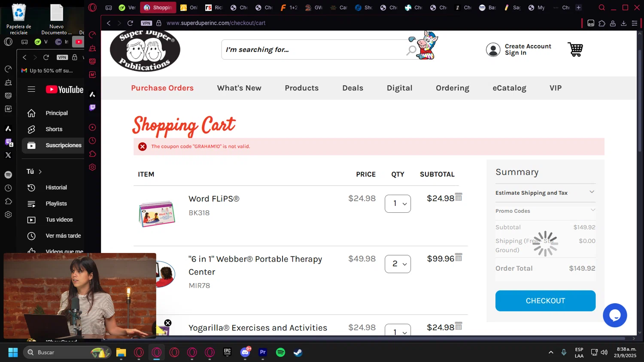Screen dimensions: 644x362
Task: Click the superduperinc.com address bar URL
Action: coord(216,23)
